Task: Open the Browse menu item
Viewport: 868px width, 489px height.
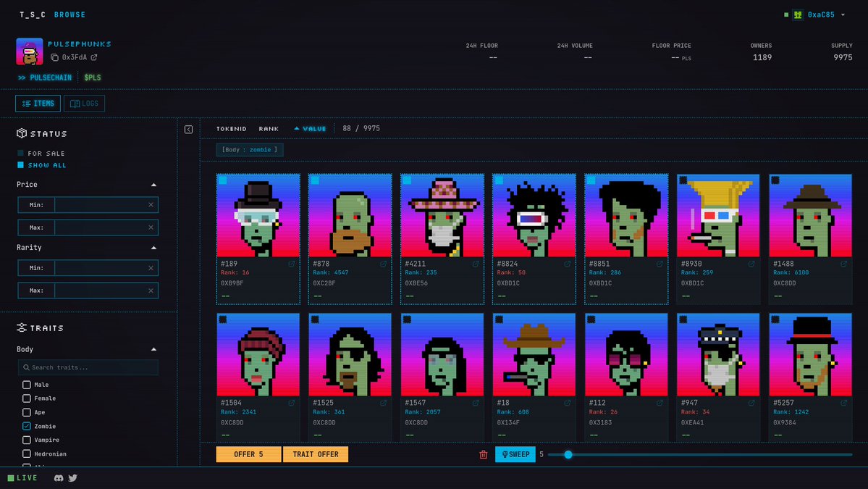Action: (69, 15)
